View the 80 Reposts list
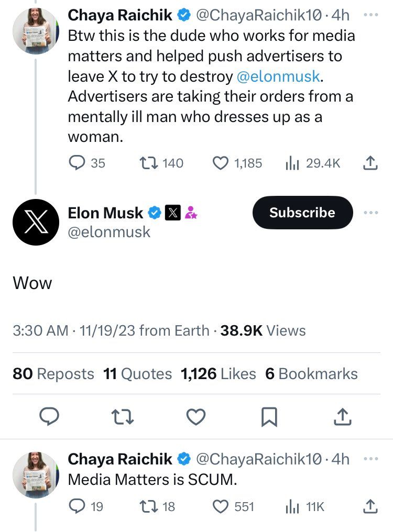 tap(53, 373)
